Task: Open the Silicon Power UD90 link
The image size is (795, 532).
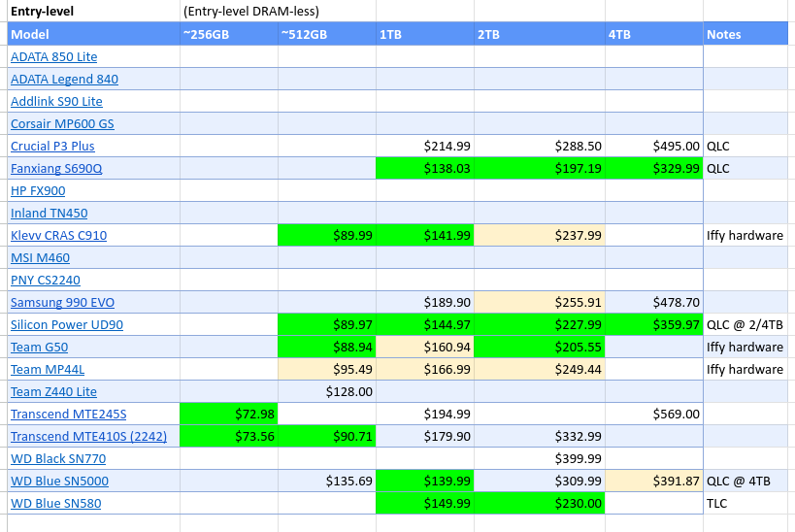Action: 67,324
